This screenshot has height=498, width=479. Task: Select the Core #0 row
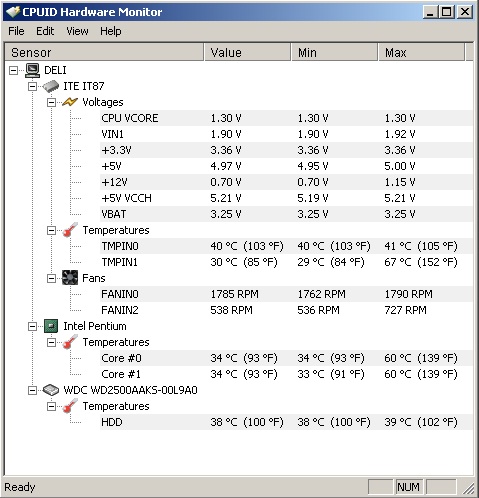[x=286, y=358]
